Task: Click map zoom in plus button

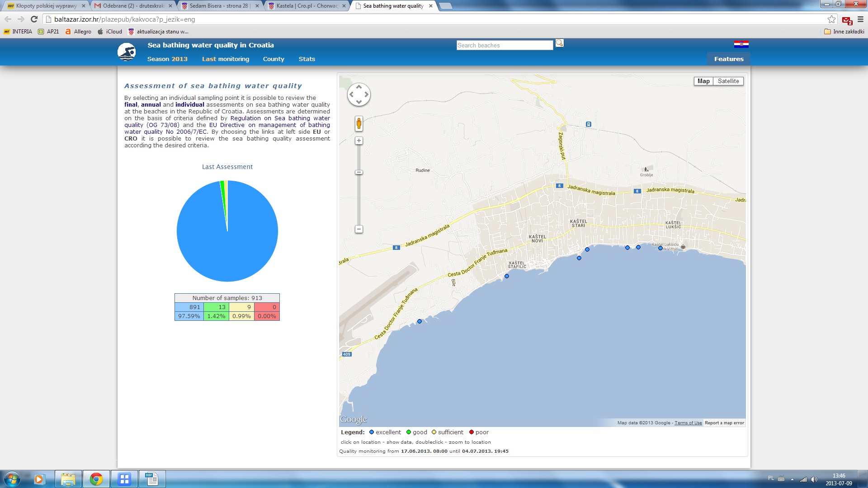Action: [359, 141]
